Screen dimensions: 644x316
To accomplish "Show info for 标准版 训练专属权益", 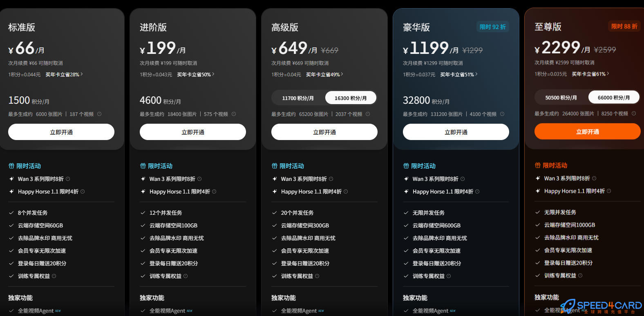I will click(54, 276).
